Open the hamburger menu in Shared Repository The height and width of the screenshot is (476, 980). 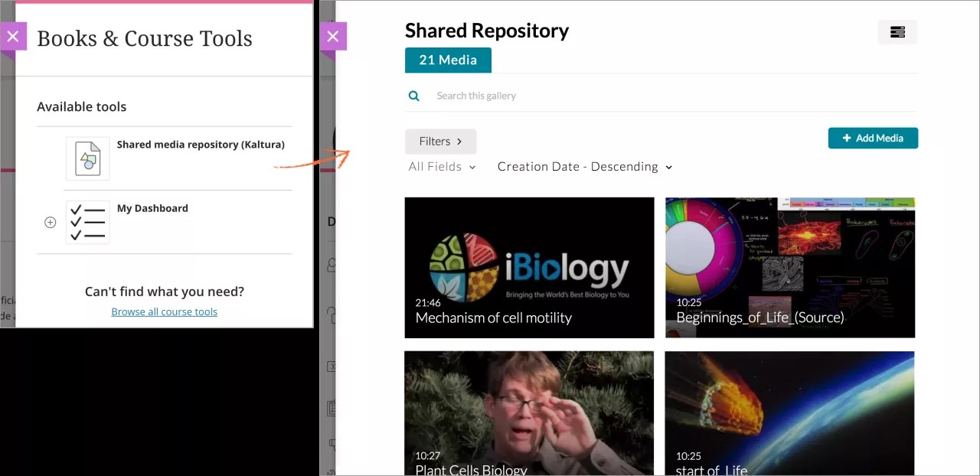tap(897, 32)
